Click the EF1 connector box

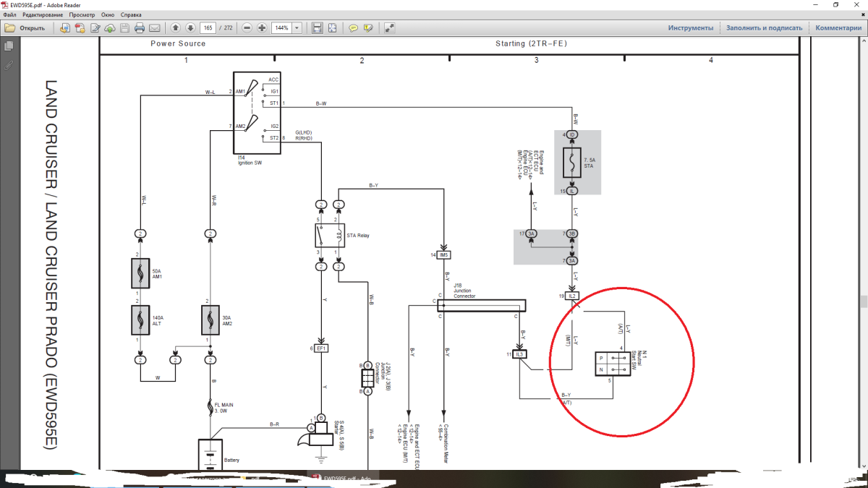pos(322,348)
